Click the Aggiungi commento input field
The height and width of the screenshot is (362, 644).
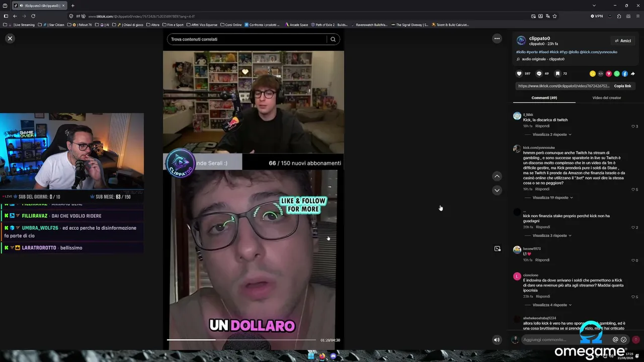[x=567, y=340]
